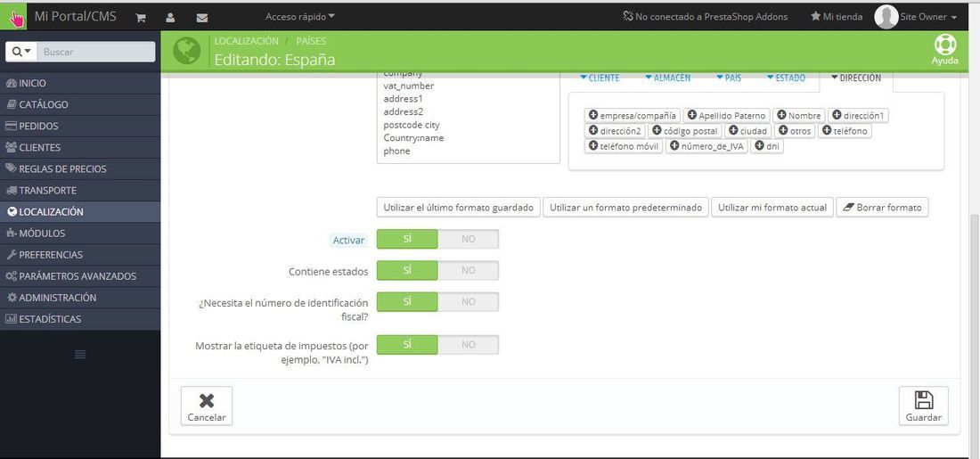The height and width of the screenshot is (459, 980).
Task: Add the Nombre field tag
Action: (x=799, y=116)
